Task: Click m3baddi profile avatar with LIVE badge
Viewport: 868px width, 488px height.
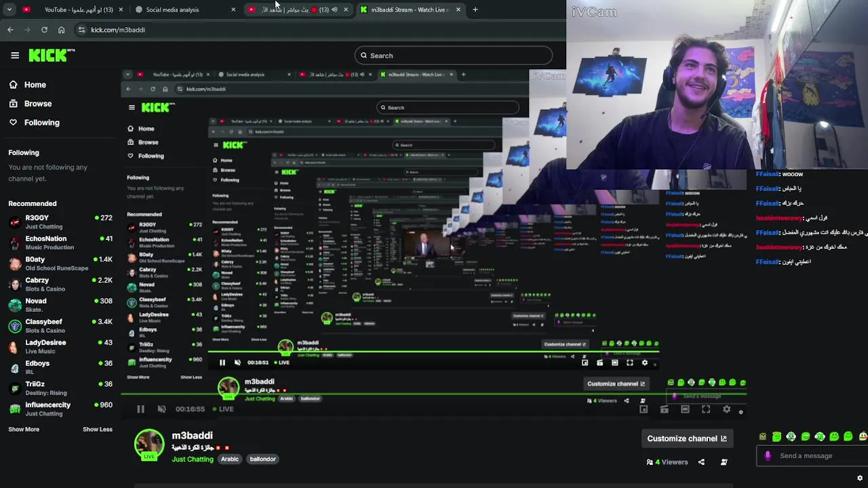Action: [149, 445]
